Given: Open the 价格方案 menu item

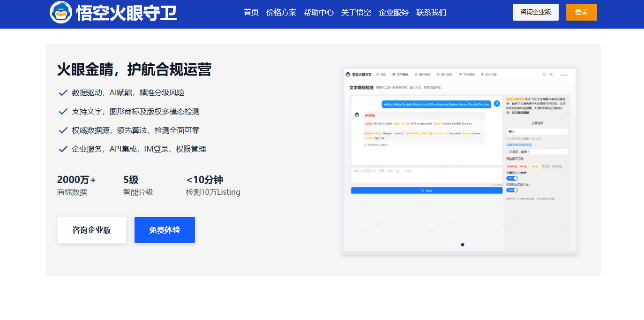Looking at the screenshot, I should 281,12.
